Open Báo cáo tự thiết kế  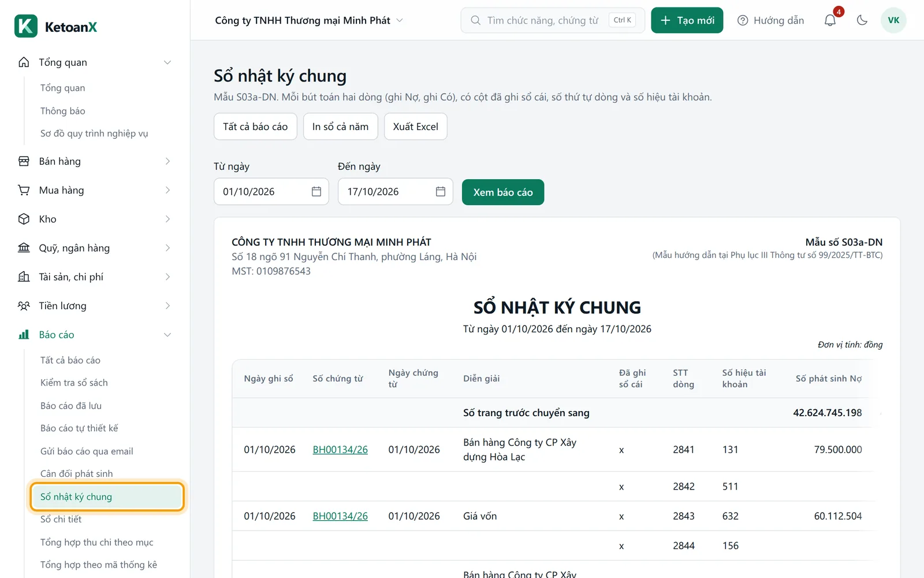coord(79,428)
